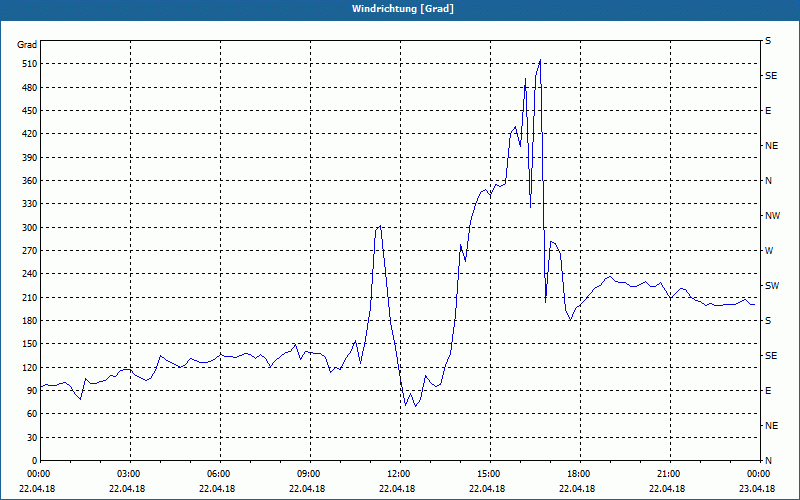Pick the 180 y-axis label
This screenshot has width=800, height=500.
[30, 321]
